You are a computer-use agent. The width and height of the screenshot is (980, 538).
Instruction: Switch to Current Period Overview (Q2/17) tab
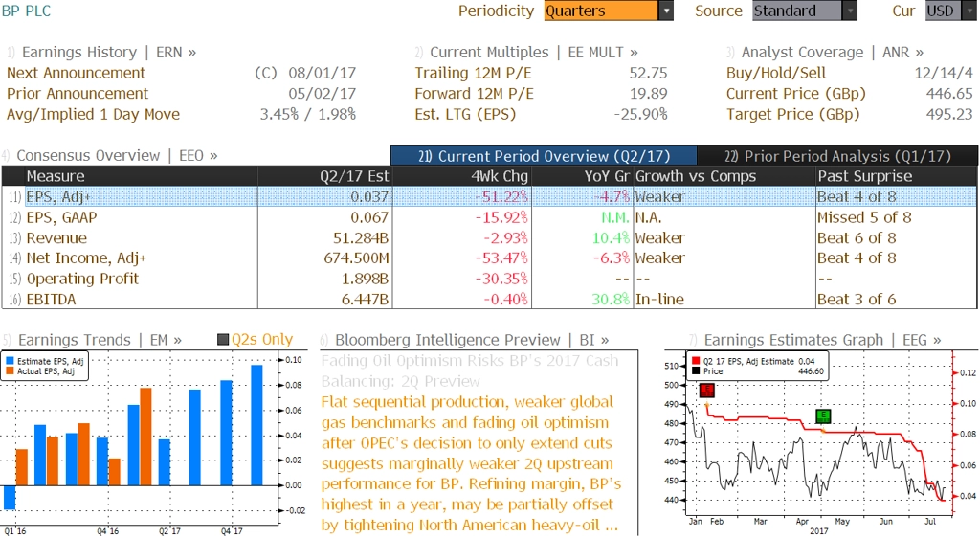click(544, 156)
